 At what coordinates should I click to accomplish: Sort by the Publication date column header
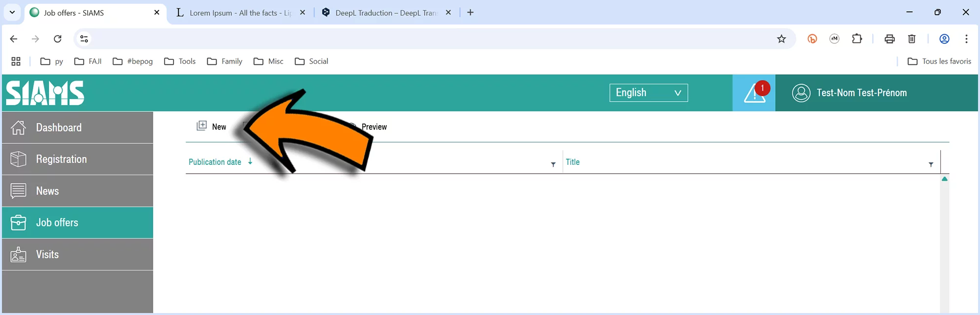(x=215, y=162)
